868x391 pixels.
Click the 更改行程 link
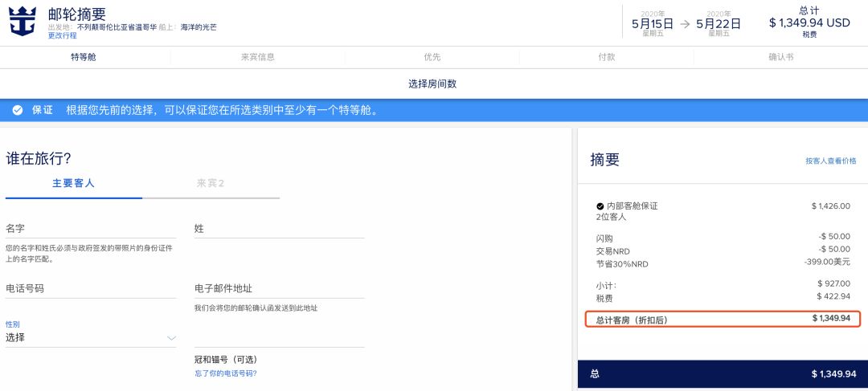click(63, 36)
